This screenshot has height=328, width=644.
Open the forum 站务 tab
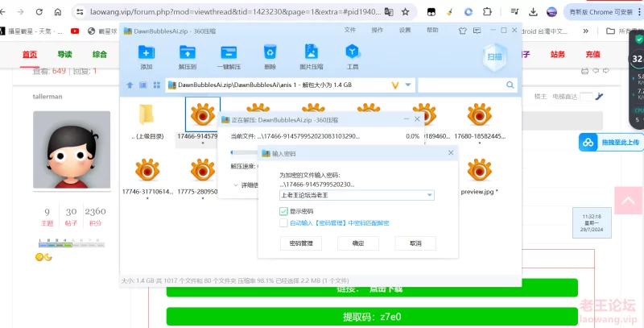(x=557, y=54)
